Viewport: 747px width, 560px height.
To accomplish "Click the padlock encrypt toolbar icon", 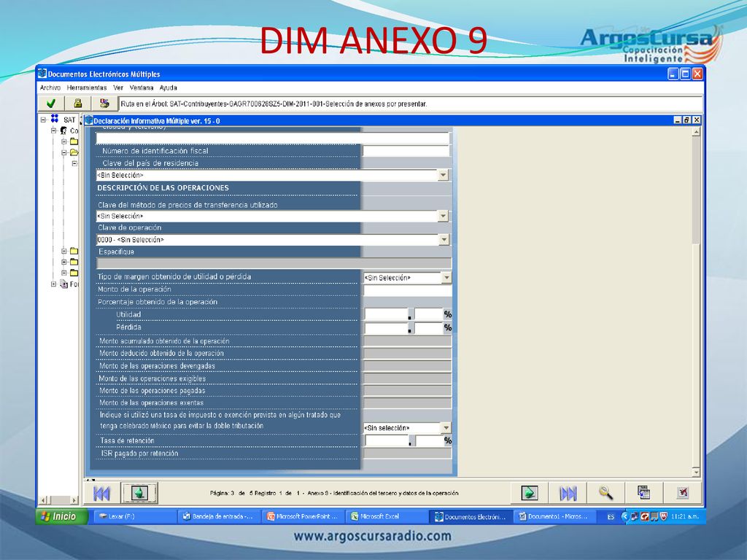I will pyautogui.click(x=77, y=104).
